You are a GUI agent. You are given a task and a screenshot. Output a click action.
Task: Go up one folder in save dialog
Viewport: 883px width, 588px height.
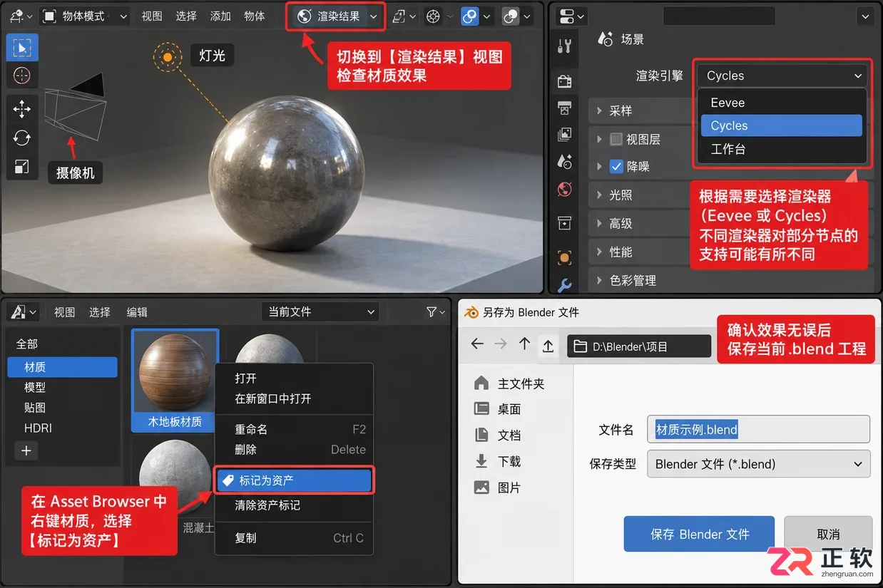tap(524, 344)
